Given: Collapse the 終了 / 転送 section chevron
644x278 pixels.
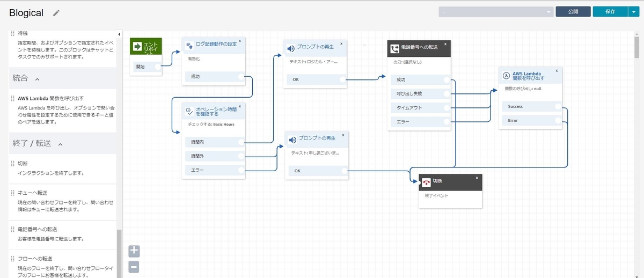Looking at the screenshot, I should pyautogui.click(x=61, y=144).
